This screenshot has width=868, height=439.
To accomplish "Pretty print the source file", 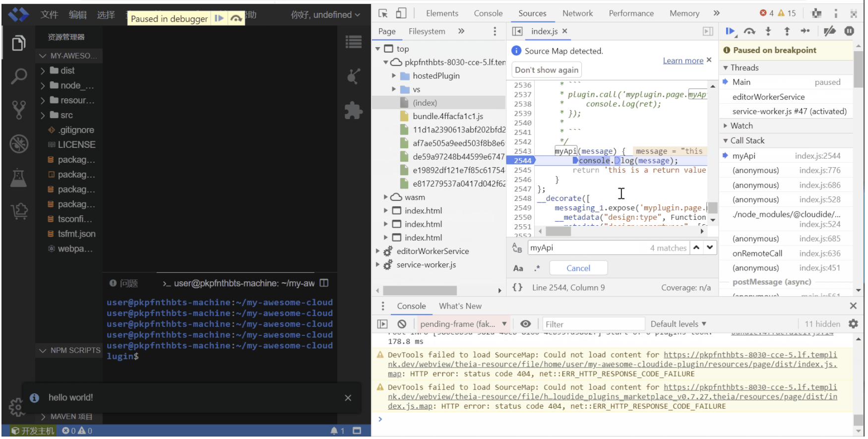I will 517,287.
